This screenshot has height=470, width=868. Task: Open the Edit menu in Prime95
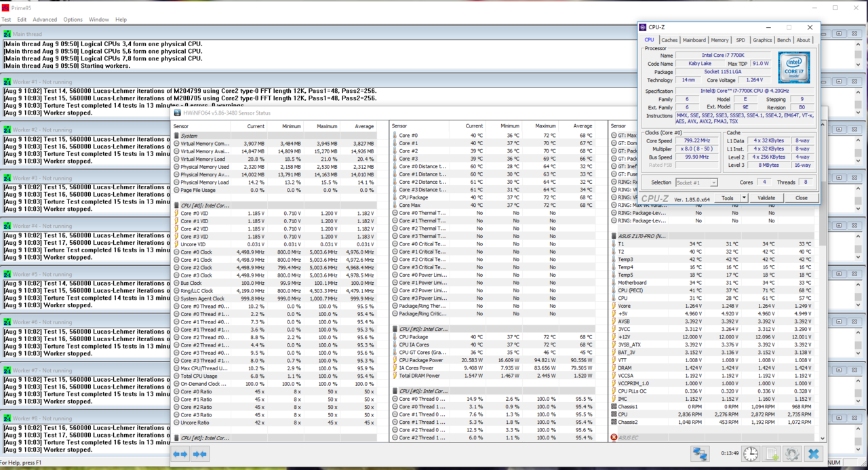point(22,20)
